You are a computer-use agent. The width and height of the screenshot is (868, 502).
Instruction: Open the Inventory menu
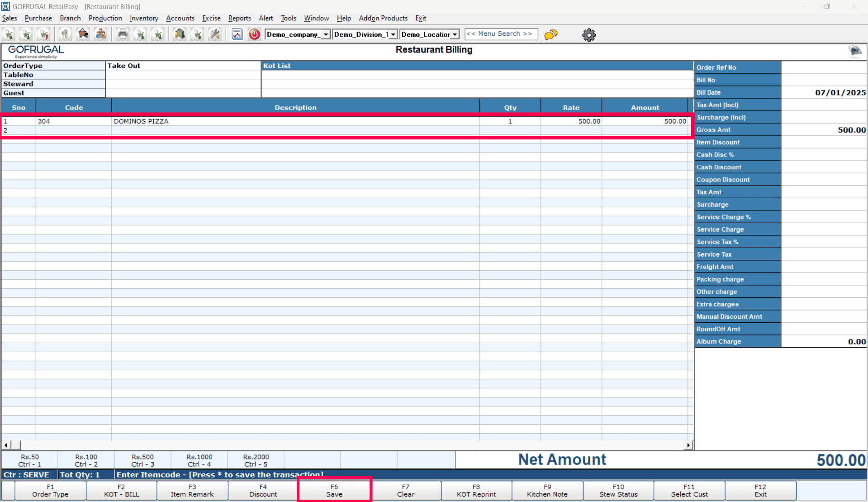pyautogui.click(x=144, y=18)
